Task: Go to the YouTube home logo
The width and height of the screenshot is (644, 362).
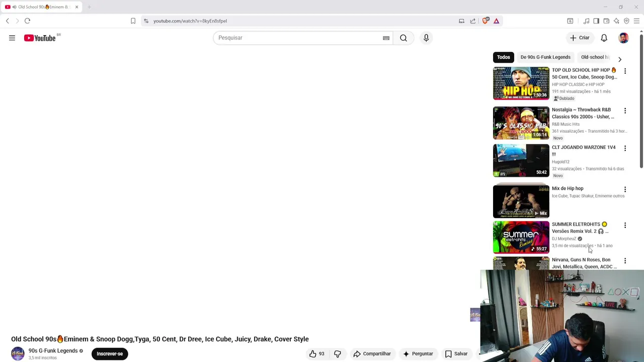Action: [x=40, y=38]
